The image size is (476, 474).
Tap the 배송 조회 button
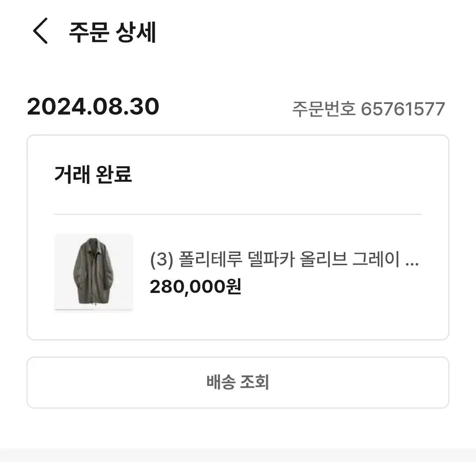[238, 382]
